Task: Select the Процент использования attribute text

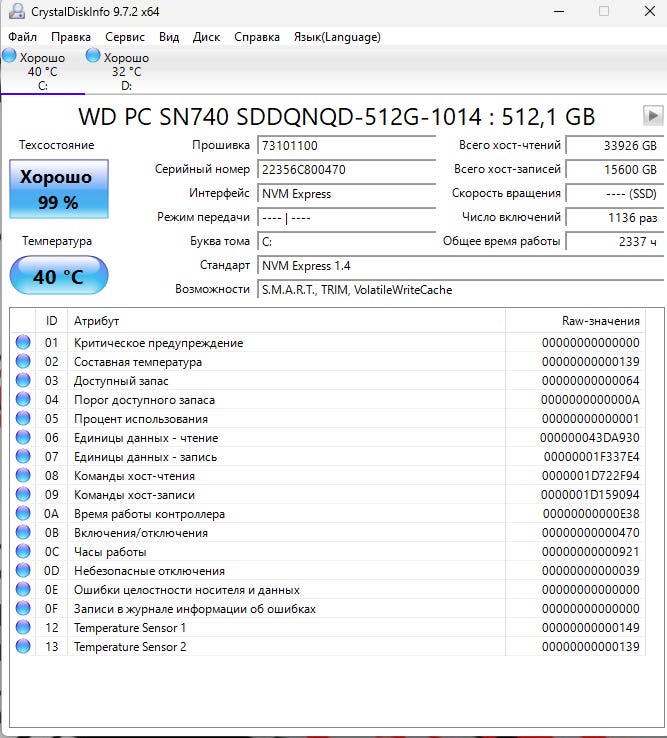Action: coord(141,419)
